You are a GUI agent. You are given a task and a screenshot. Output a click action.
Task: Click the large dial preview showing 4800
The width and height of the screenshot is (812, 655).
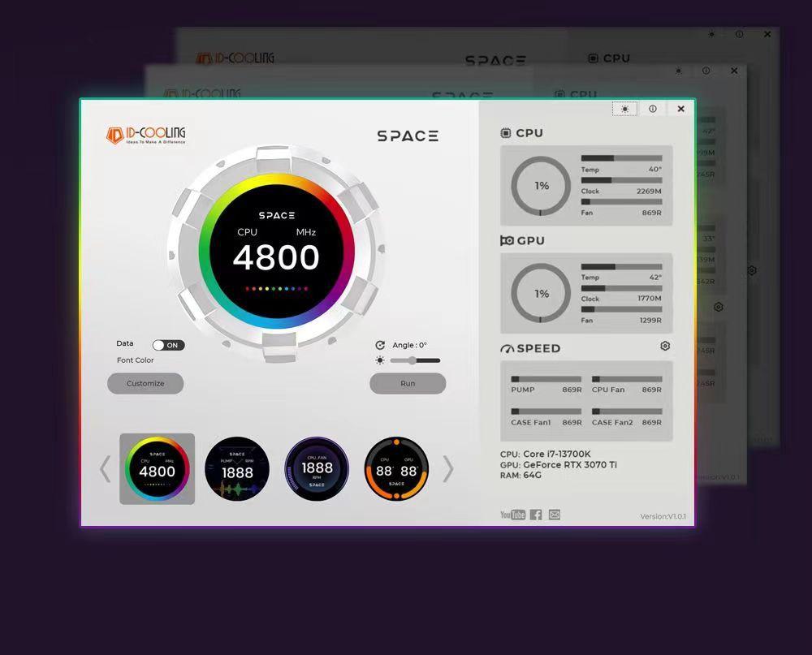pyautogui.click(x=277, y=251)
